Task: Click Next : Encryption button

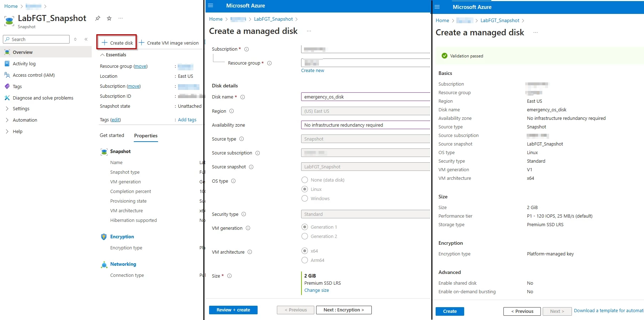Action: [x=344, y=310]
